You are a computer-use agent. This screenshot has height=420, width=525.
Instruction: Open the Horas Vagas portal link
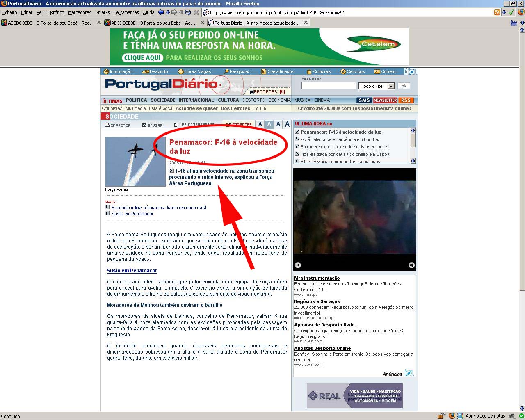click(194, 71)
